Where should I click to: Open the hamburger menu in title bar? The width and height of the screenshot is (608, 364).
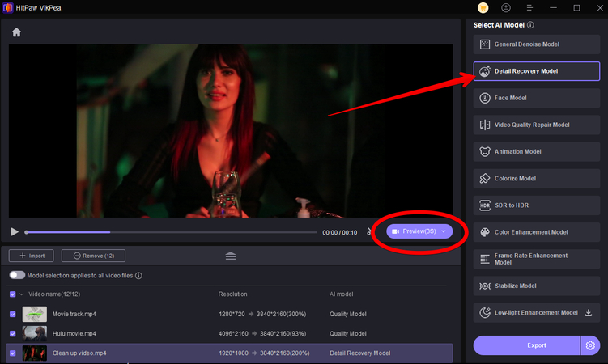point(529,7)
